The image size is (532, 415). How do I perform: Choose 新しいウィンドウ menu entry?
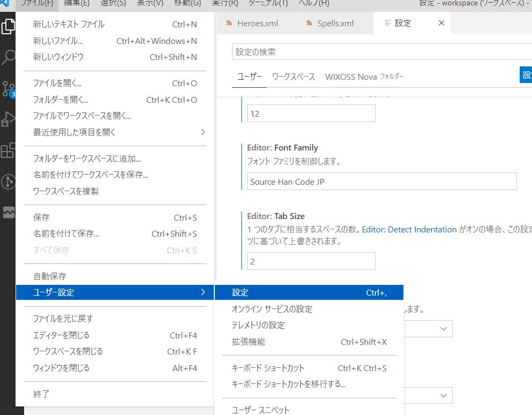click(x=115, y=57)
